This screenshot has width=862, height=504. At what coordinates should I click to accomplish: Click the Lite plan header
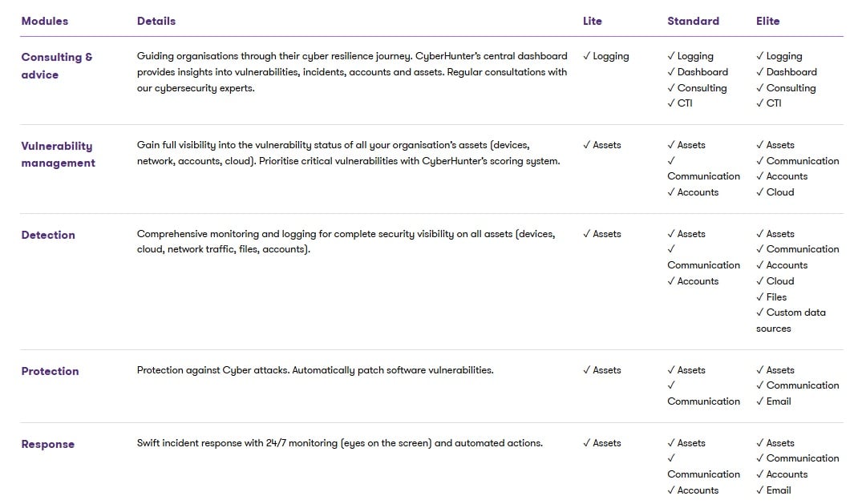point(592,21)
